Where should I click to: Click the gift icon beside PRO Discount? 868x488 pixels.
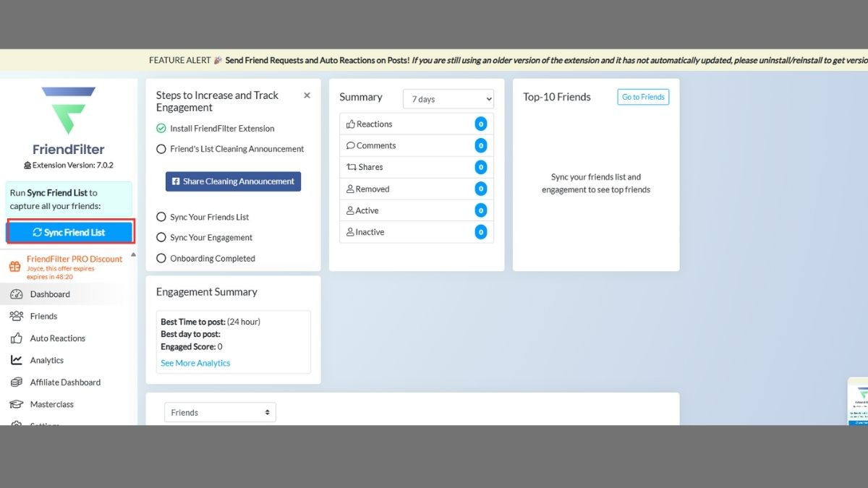14,267
